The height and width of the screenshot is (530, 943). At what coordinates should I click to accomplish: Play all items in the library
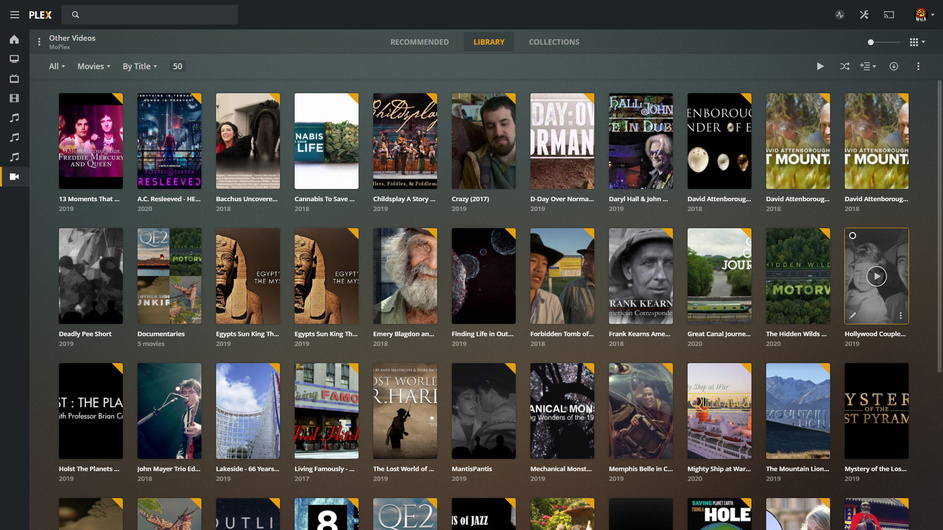click(820, 66)
